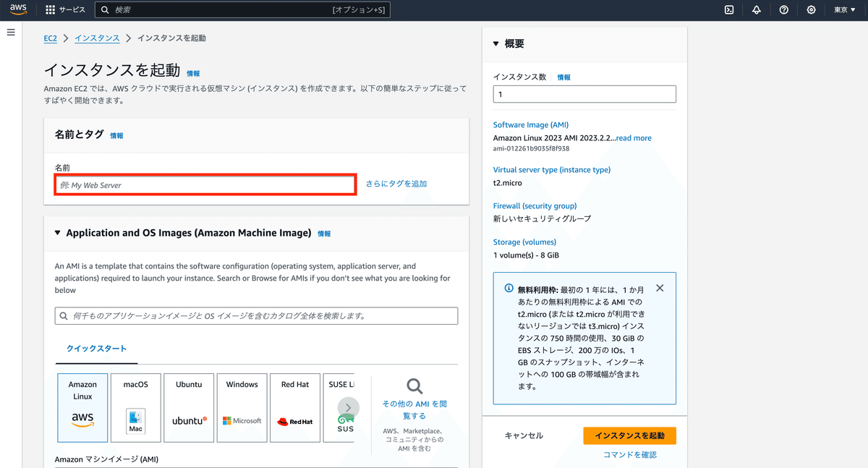Close the 無料利用枠 info box
The width and height of the screenshot is (868, 468).
point(660,288)
